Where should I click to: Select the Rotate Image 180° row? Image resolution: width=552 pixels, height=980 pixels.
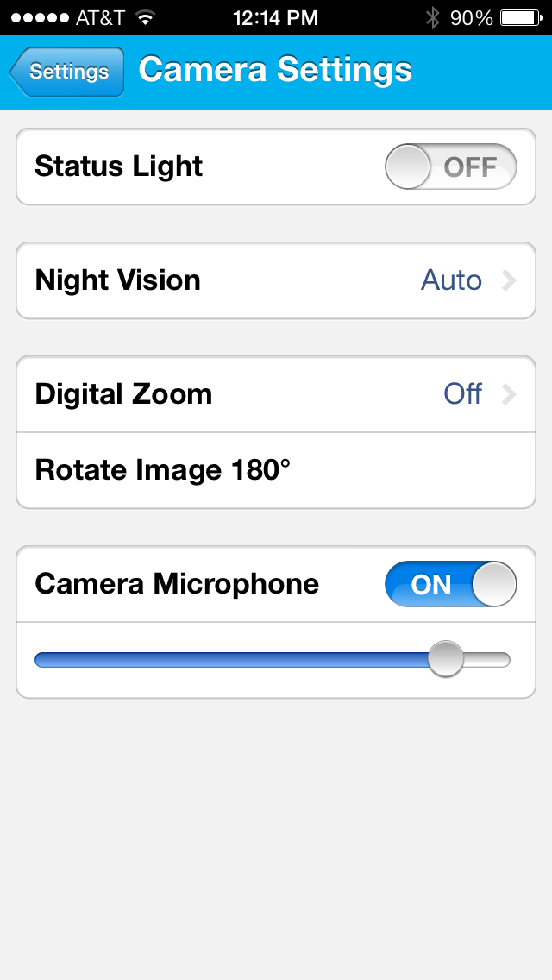[276, 470]
